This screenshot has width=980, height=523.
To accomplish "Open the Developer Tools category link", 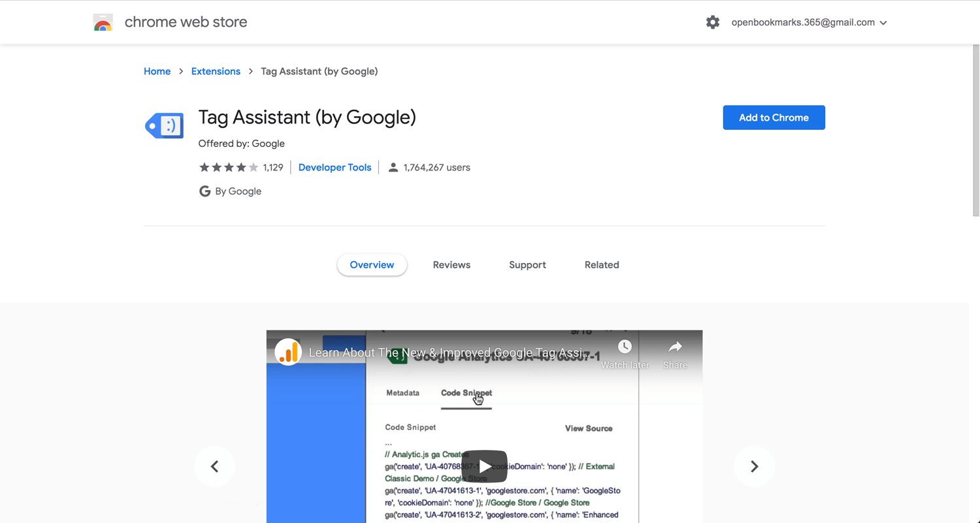I will [x=335, y=168].
